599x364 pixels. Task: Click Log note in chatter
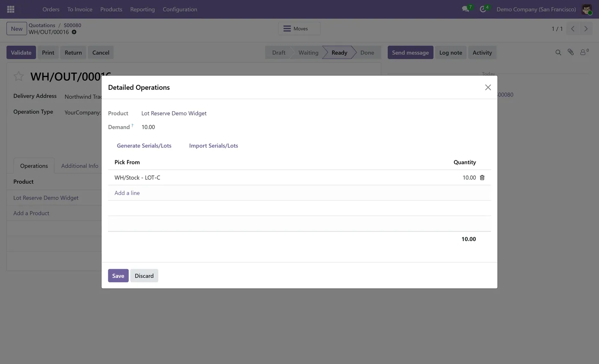451,53
